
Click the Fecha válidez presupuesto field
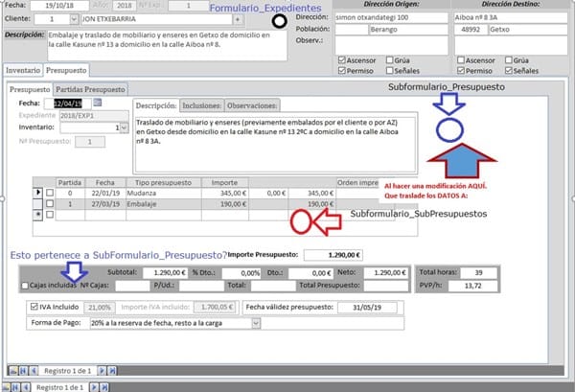click(x=363, y=307)
